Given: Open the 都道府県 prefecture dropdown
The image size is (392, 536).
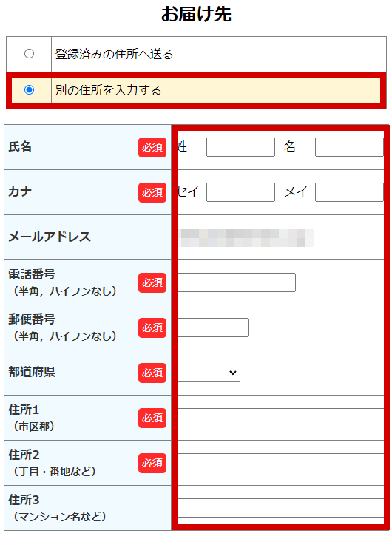Looking at the screenshot, I should click(209, 373).
